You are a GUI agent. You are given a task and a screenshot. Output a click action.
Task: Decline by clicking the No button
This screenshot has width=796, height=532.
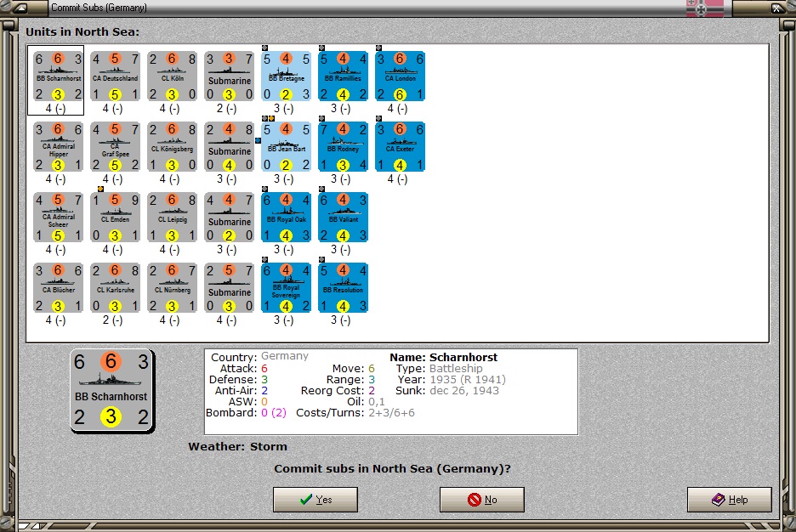481,500
